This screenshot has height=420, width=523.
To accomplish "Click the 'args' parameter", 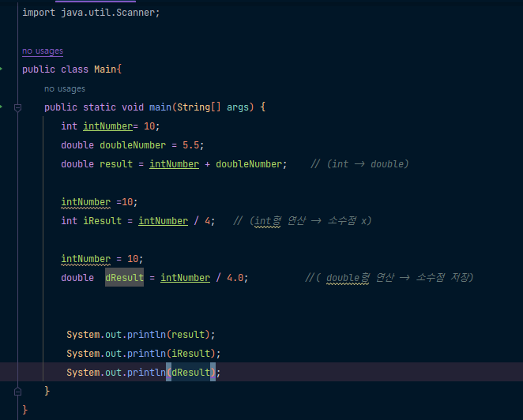I will 238,107.
